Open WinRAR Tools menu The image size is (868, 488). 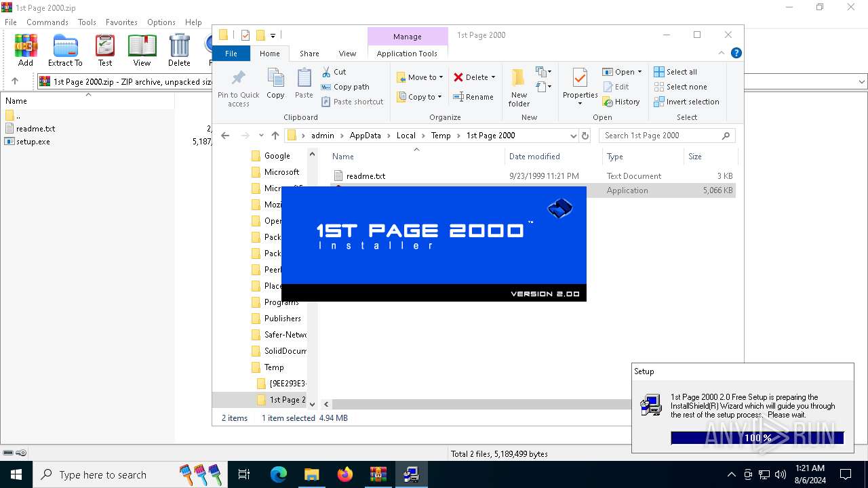87,22
